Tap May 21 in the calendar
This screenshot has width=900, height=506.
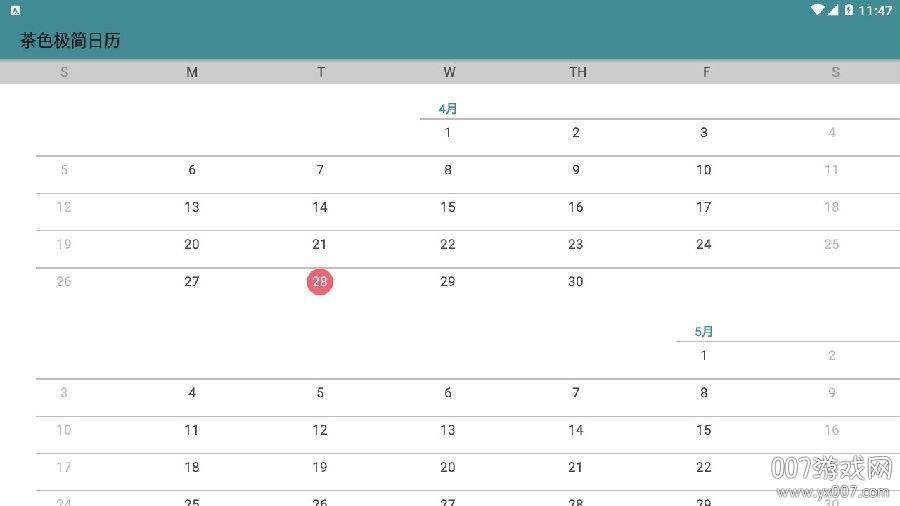pyautogui.click(x=576, y=468)
